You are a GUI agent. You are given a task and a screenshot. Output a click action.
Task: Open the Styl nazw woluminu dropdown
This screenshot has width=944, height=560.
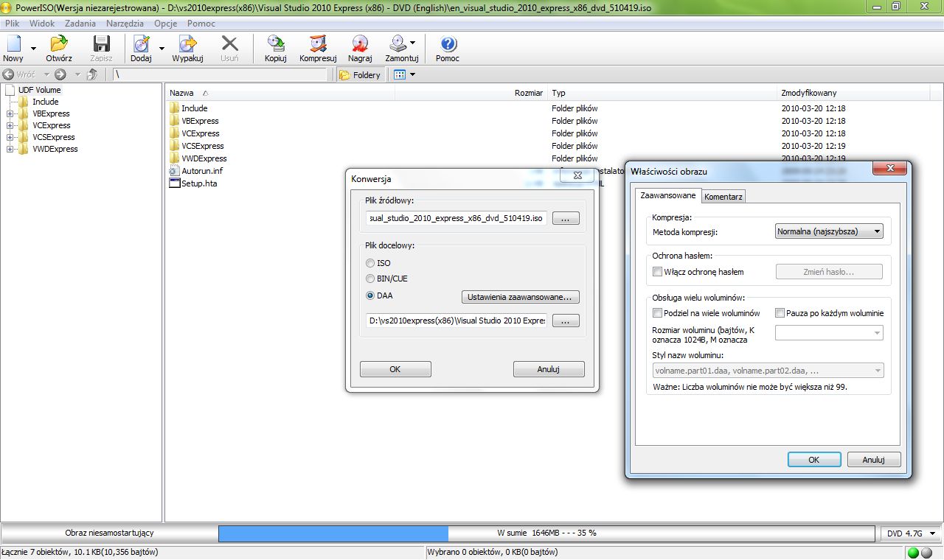768,371
